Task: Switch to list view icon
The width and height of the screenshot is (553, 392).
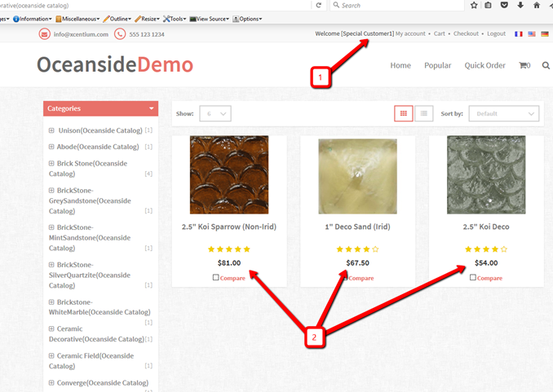Action: pyautogui.click(x=424, y=113)
